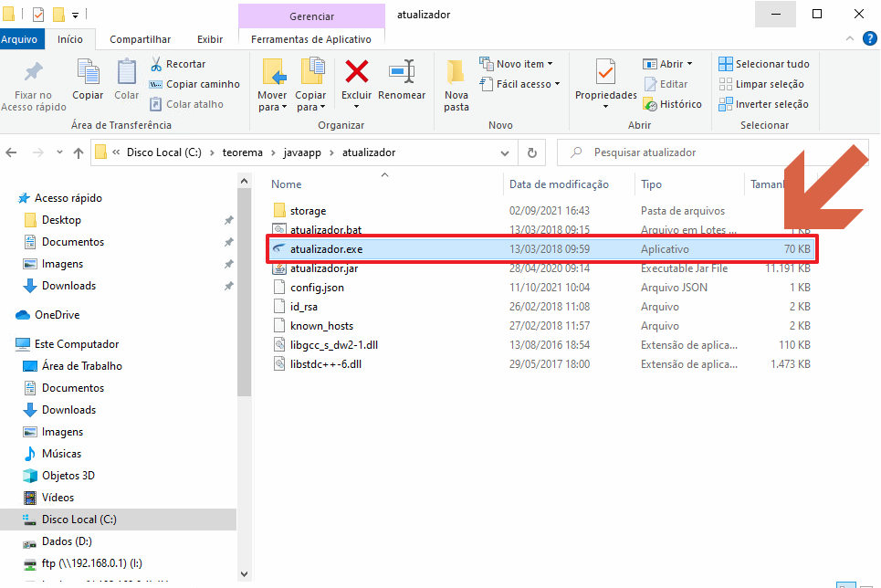Select the atualizador.bat file
This screenshot has height=588, width=881.
326,230
